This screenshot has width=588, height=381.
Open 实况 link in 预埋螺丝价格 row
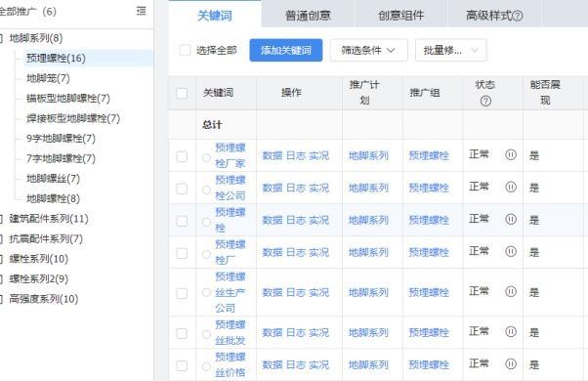click(x=318, y=364)
